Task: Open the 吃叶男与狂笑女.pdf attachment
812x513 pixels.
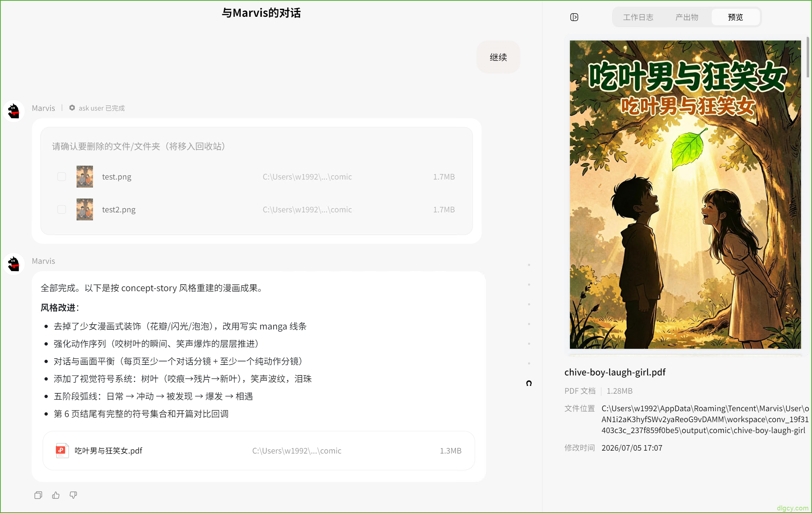Action: tap(259, 451)
